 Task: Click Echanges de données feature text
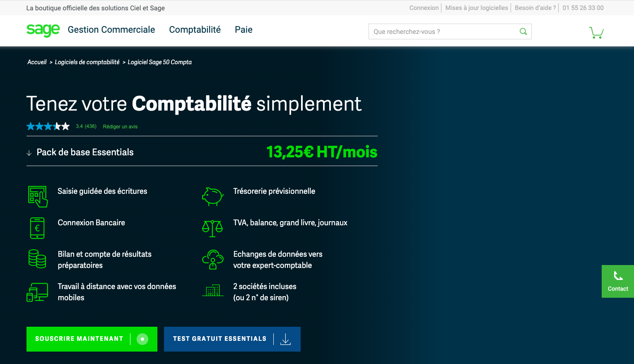(278, 260)
